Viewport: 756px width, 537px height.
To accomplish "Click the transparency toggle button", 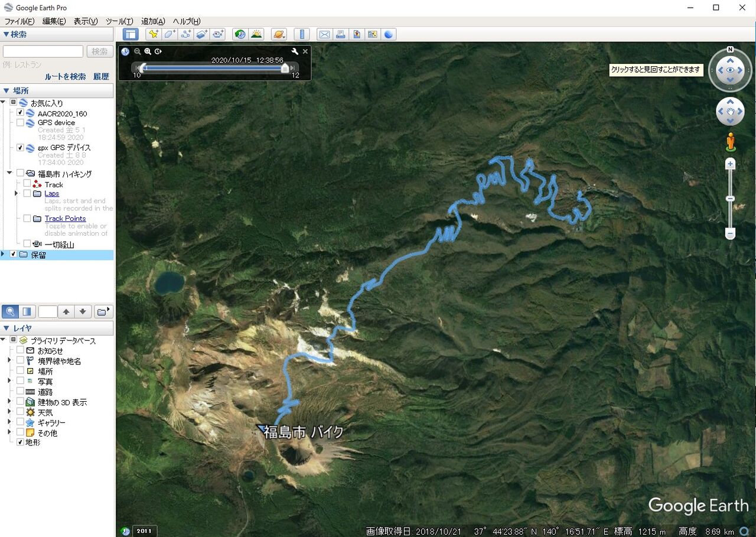I will 27,311.
